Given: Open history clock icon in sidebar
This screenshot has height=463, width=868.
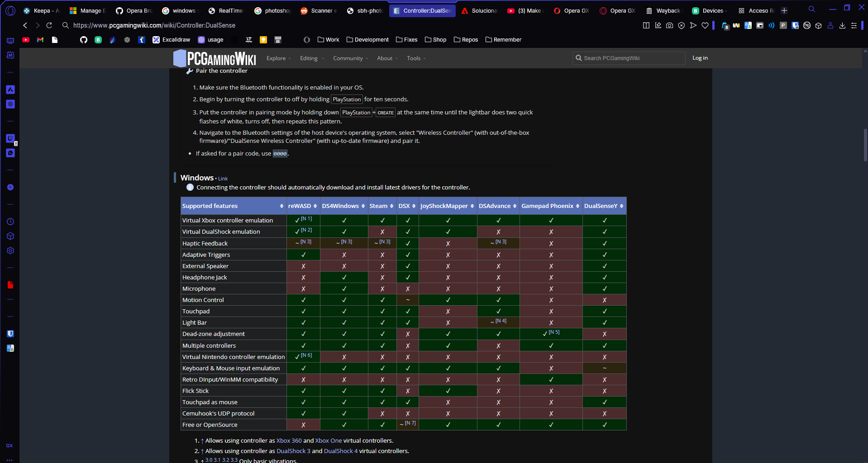Looking at the screenshot, I should click(10, 222).
